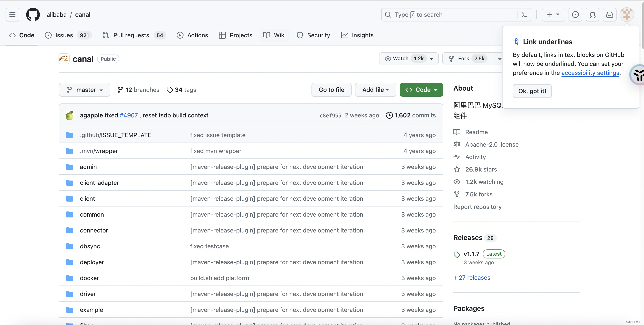Open the issues shortcut icon in header
Image resolution: width=644 pixels, height=325 pixels.
(575, 15)
